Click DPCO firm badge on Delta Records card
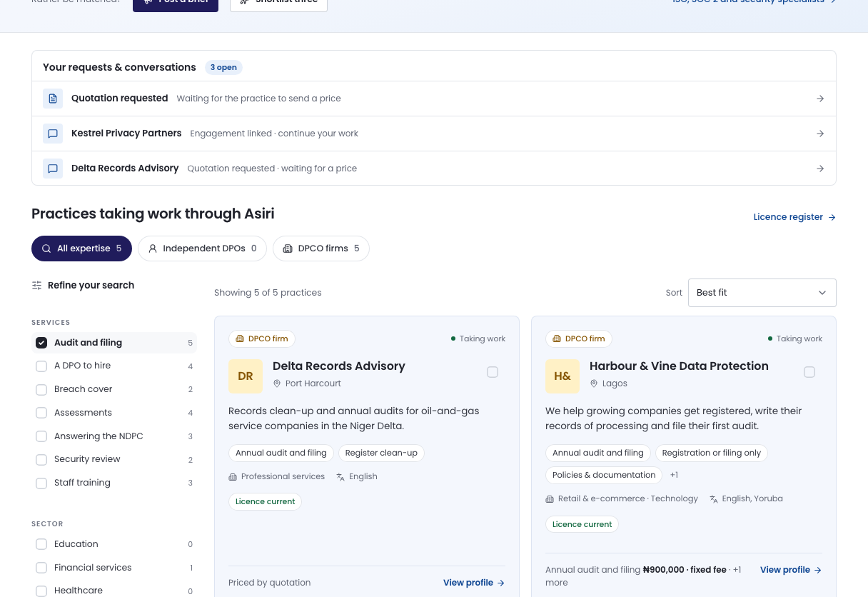 pyautogui.click(x=262, y=339)
